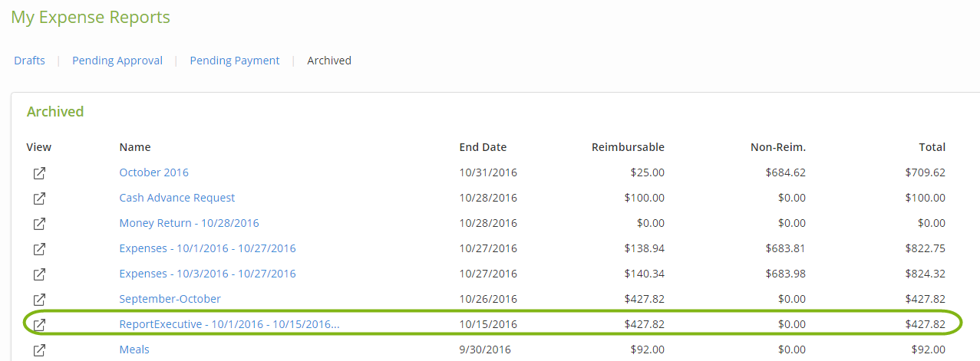This screenshot has height=361, width=980.
Task: Open the ReportExecutive - 10/1/2016 report link
Action: tap(229, 324)
